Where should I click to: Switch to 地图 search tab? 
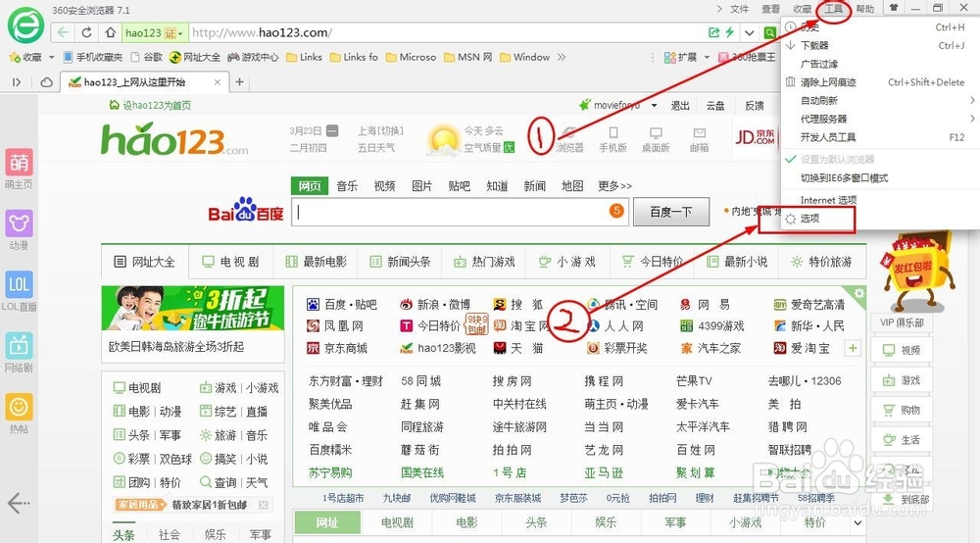(x=572, y=185)
